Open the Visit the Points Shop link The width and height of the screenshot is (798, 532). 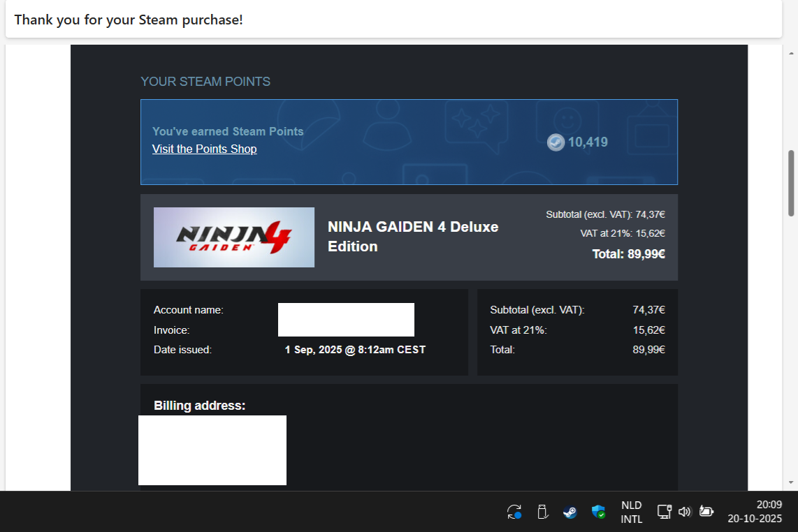point(204,149)
